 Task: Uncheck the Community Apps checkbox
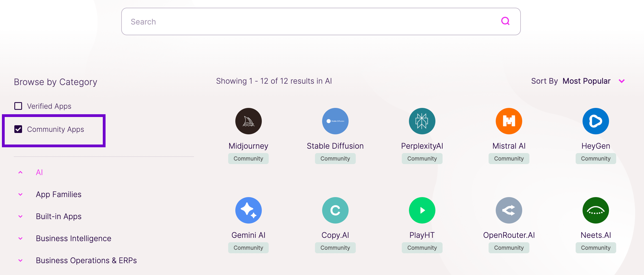point(18,129)
